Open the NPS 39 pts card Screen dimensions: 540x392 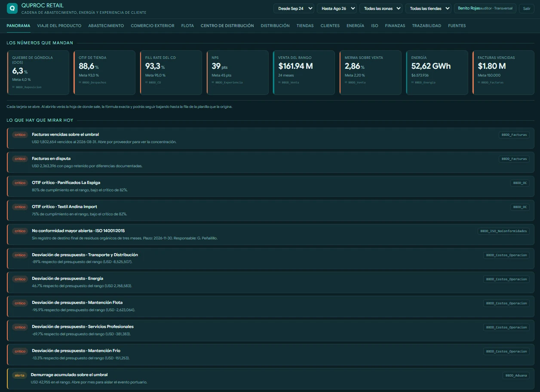pyautogui.click(x=237, y=73)
